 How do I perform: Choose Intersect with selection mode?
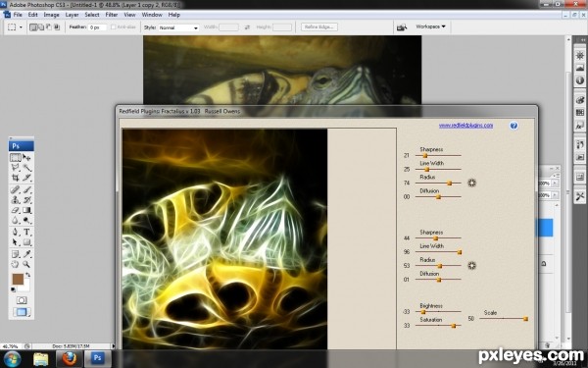(57, 27)
